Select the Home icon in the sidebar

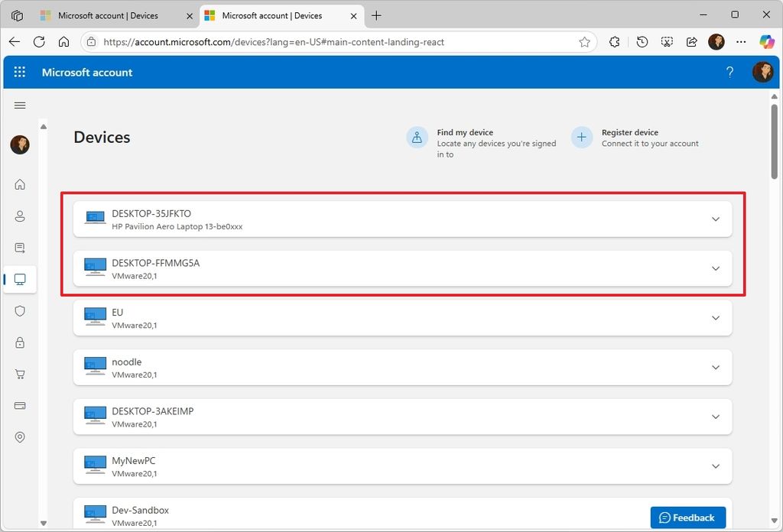20,184
